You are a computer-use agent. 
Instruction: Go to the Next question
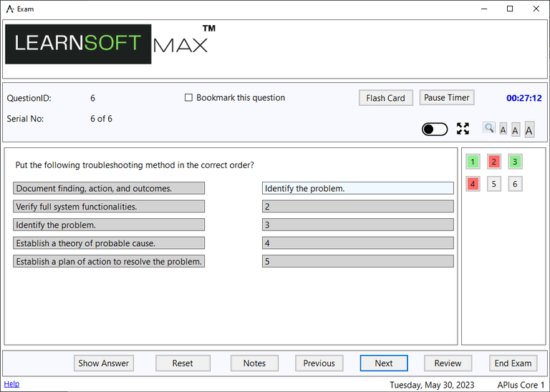[x=384, y=363]
